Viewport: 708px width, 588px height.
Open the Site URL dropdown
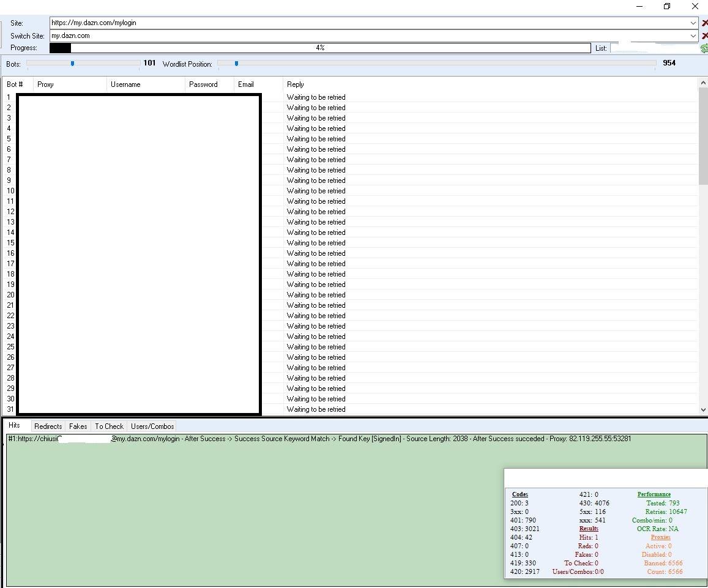point(693,23)
